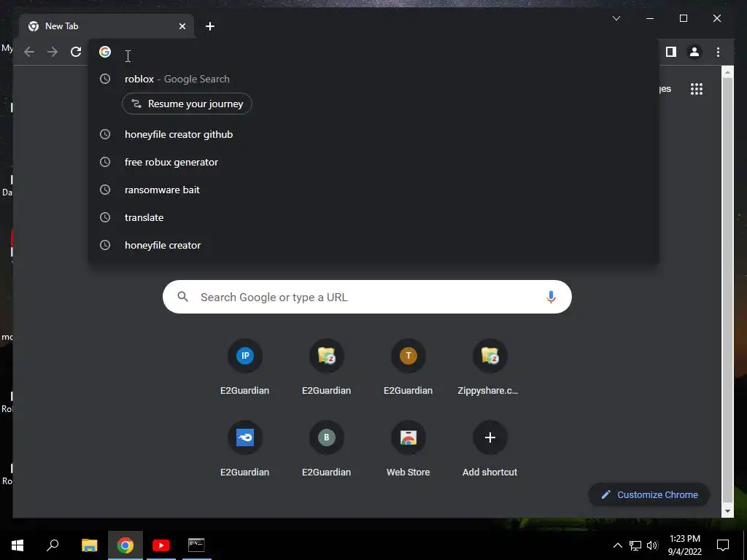The width and height of the screenshot is (747, 560).
Task: Show hidden system tray icons
Action: tap(617, 545)
